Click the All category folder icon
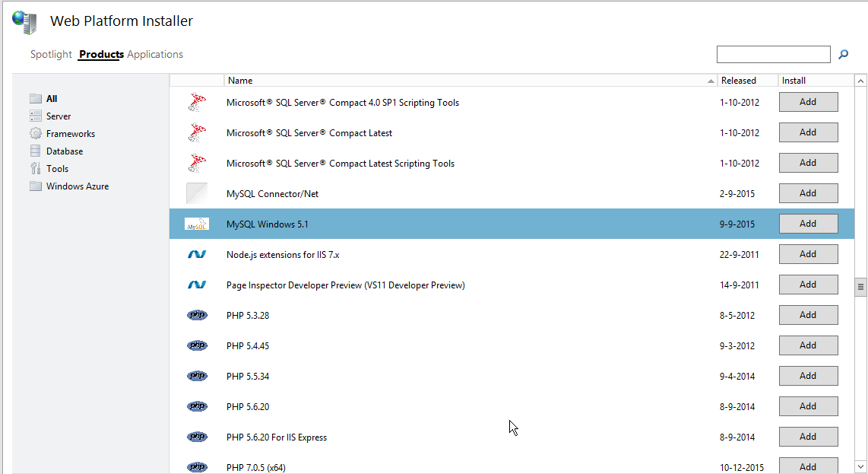The image size is (868, 474). click(x=36, y=99)
